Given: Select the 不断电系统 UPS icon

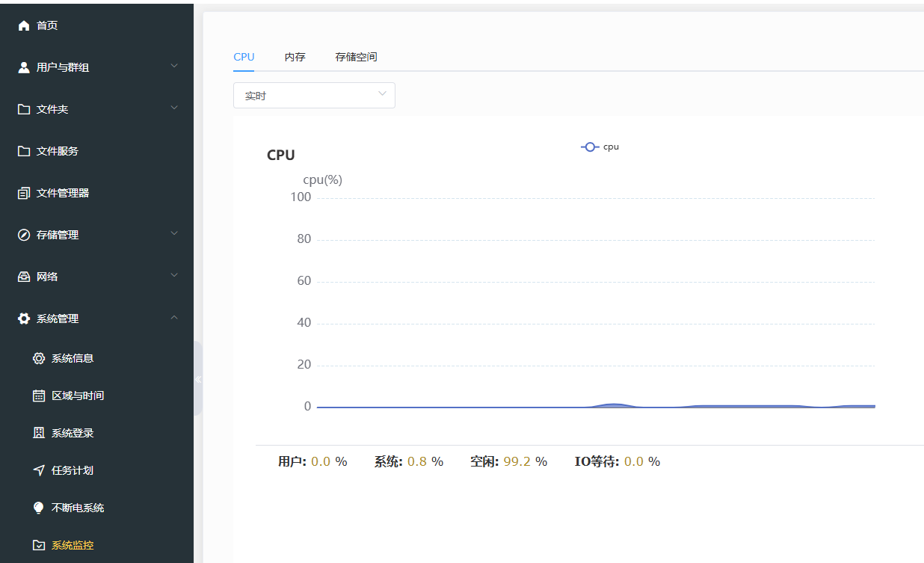Looking at the screenshot, I should pyautogui.click(x=38, y=508).
